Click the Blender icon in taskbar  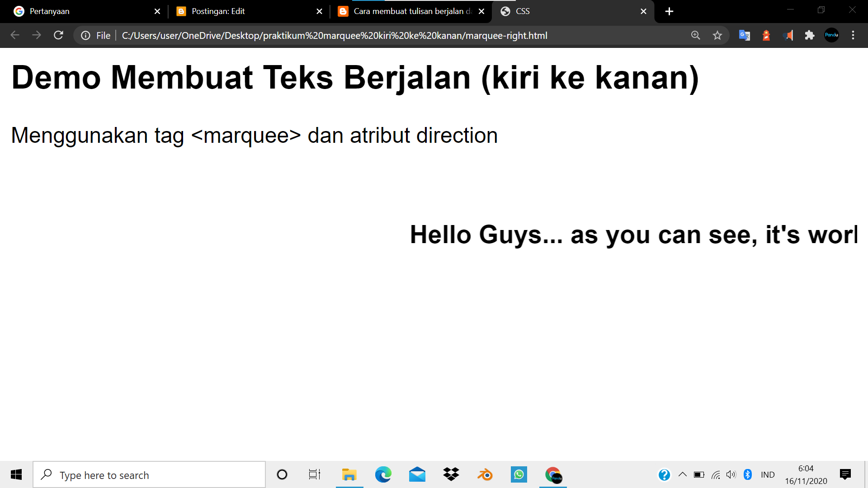(485, 475)
